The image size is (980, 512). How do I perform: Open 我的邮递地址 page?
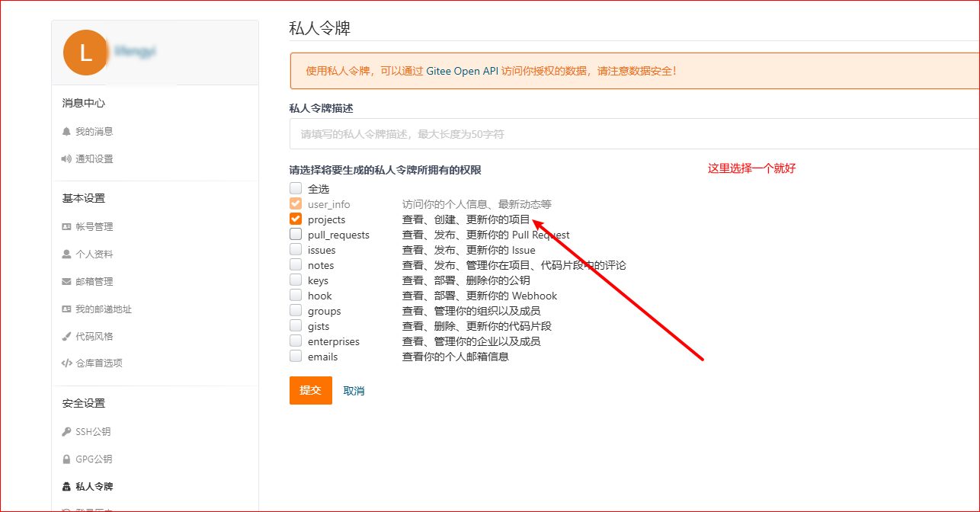point(104,309)
